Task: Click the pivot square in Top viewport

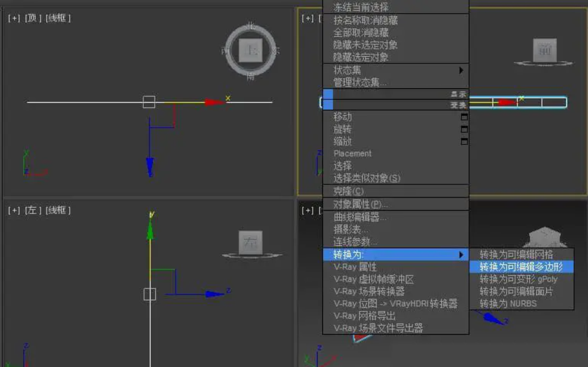Action: pos(149,102)
